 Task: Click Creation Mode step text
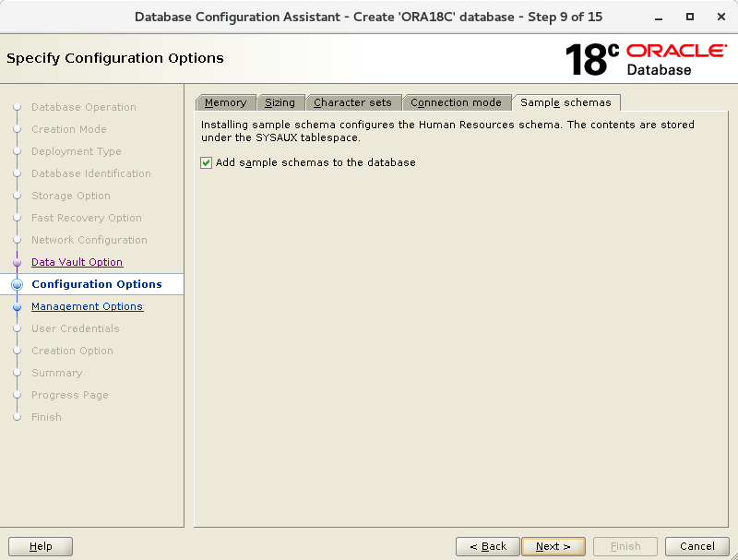click(69, 129)
